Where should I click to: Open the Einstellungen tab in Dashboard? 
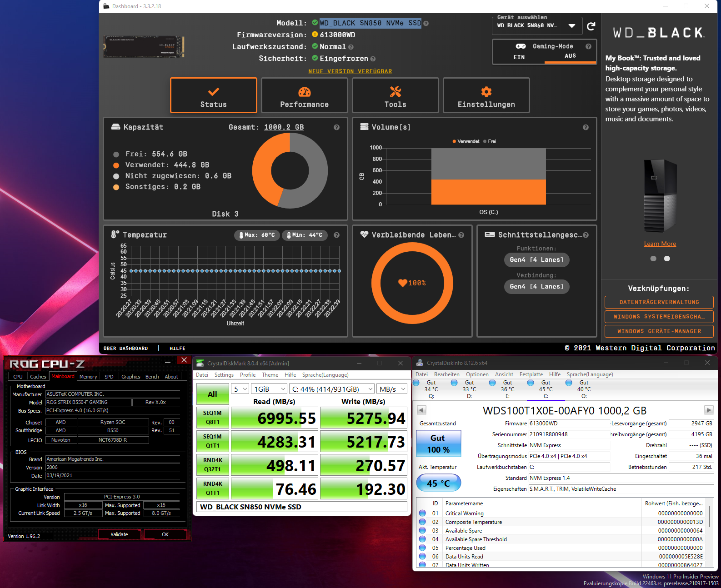click(486, 95)
